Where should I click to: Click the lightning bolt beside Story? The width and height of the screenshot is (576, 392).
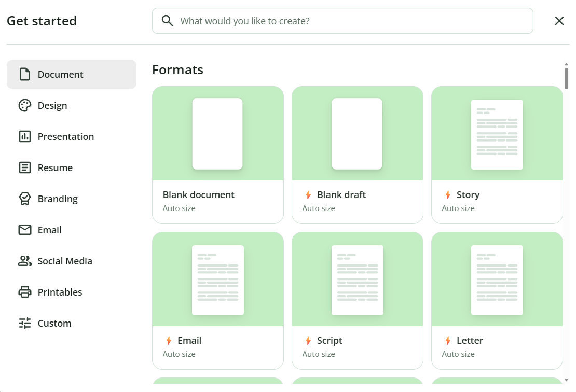click(448, 195)
